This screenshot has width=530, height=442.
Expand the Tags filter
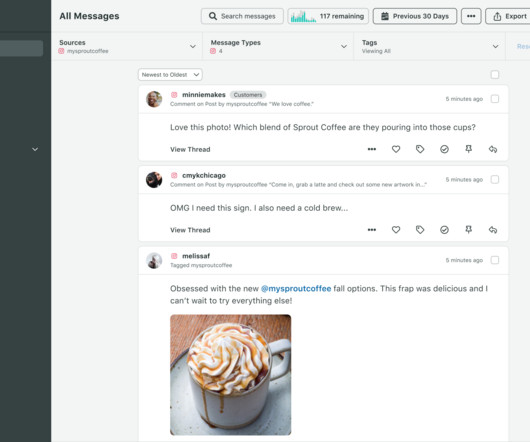(430, 46)
